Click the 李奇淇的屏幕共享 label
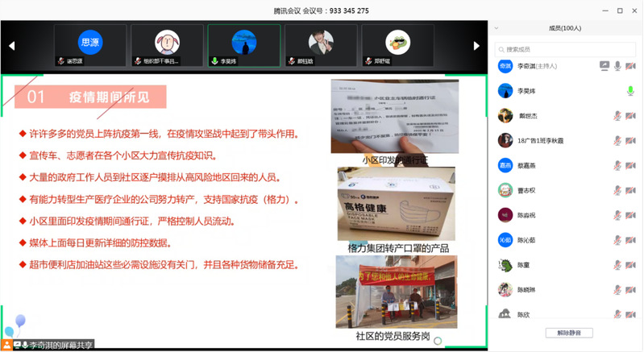Screen dimensions: 644x352 click(x=61, y=345)
